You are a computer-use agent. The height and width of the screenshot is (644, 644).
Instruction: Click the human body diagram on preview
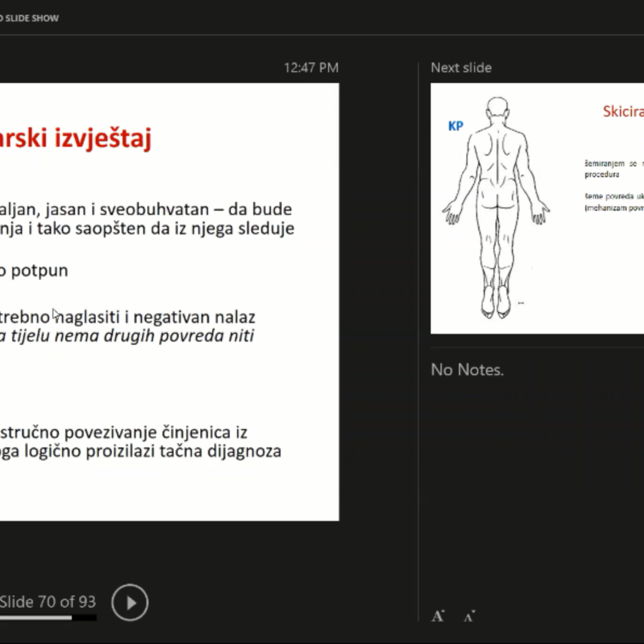pos(497,208)
